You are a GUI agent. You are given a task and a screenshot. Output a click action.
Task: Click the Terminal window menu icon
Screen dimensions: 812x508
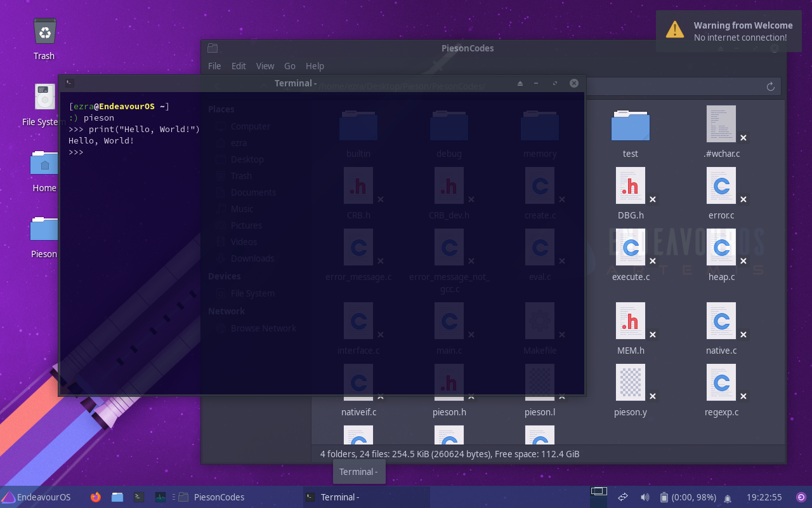(70, 83)
